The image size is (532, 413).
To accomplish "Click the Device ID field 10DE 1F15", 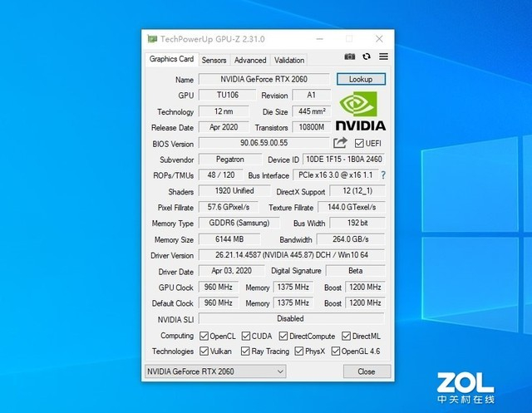I will 343,159.
